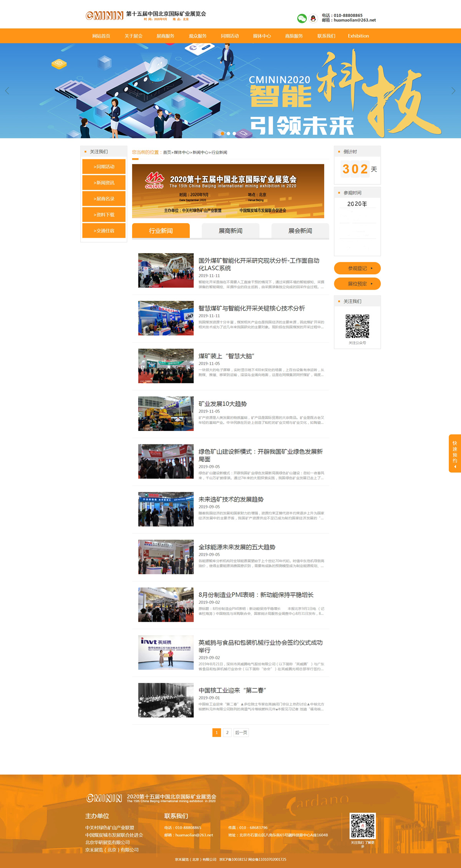Click thumbnail of 中国核工业迎来 article
This screenshot has width=461, height=868.
coord(166,700)
